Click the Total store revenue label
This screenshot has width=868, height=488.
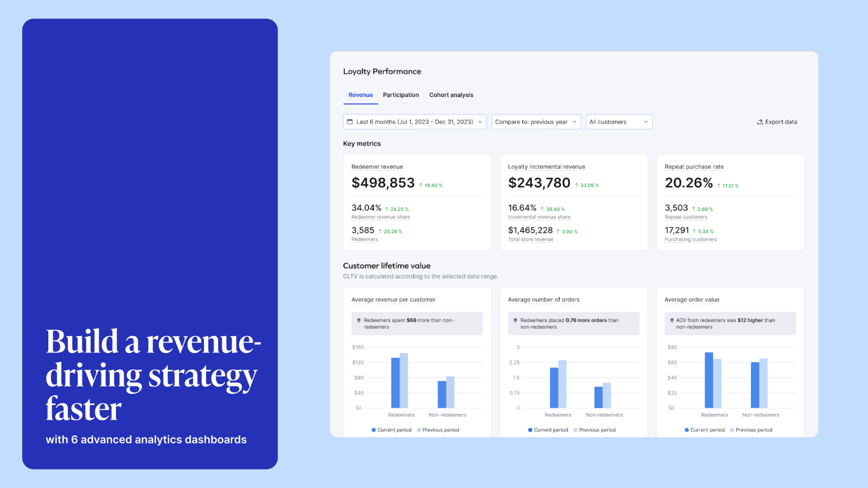tap(531, 239)
